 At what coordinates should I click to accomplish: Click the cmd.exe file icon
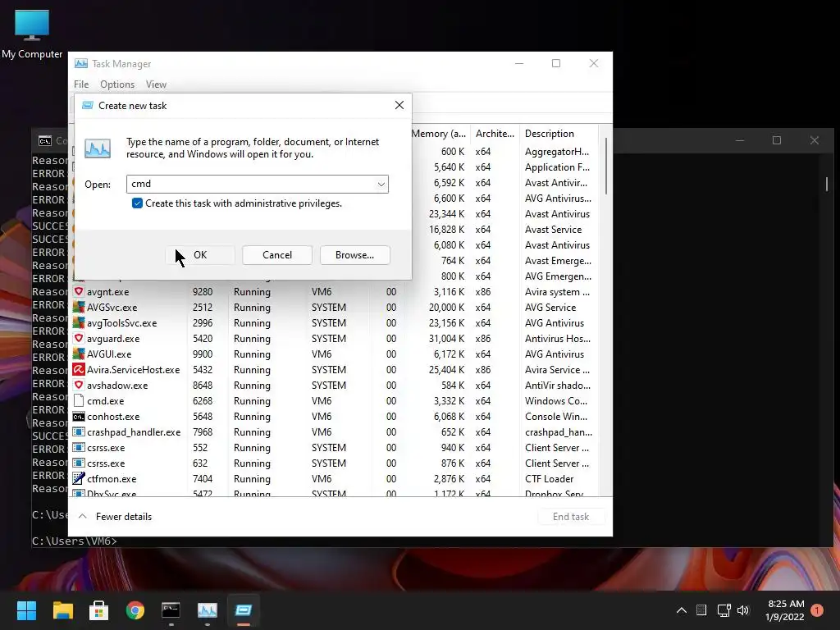point(79,400)
